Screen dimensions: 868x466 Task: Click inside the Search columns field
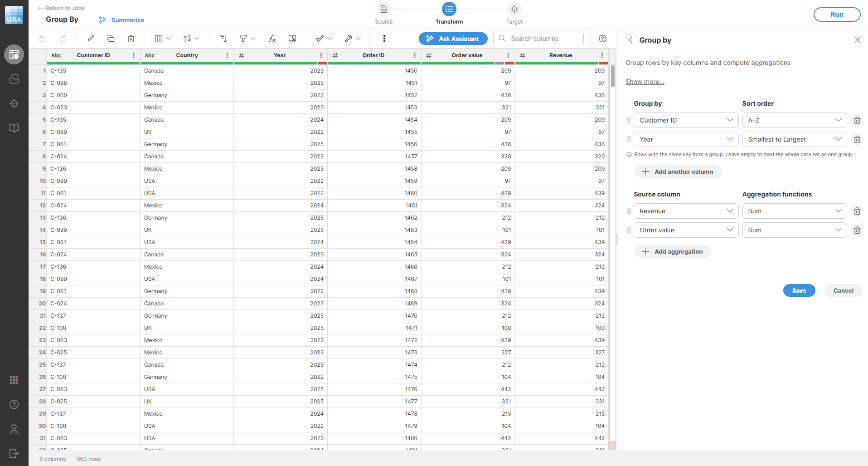(x=539, y=39)
